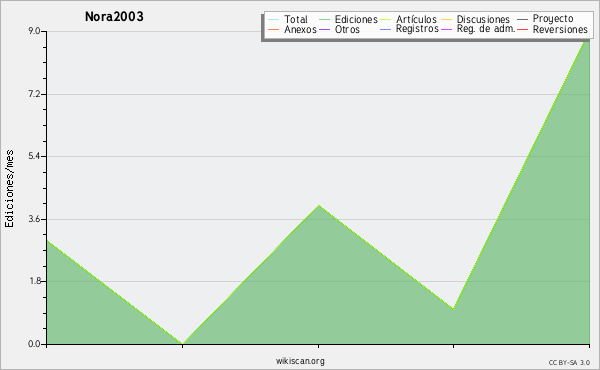The height and width of the screenshot is (370, 600).
Task: Click the red Reversiones color line
Action: (x=523, y=29)
